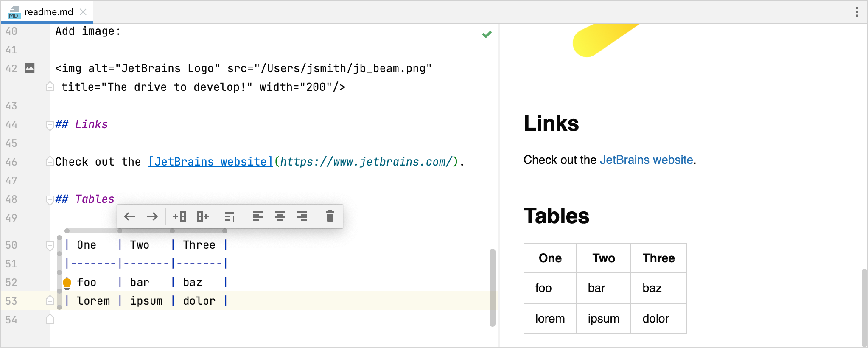Delete column with trash icon
The height and width of the screenshot is (348, 868).
pyautogui.click(x=330, y=216)
